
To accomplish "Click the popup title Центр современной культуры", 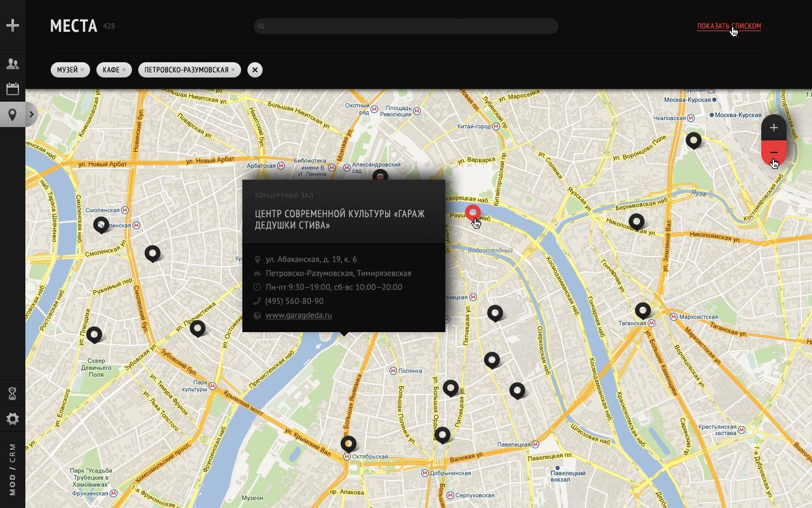I will coord(339,220).
